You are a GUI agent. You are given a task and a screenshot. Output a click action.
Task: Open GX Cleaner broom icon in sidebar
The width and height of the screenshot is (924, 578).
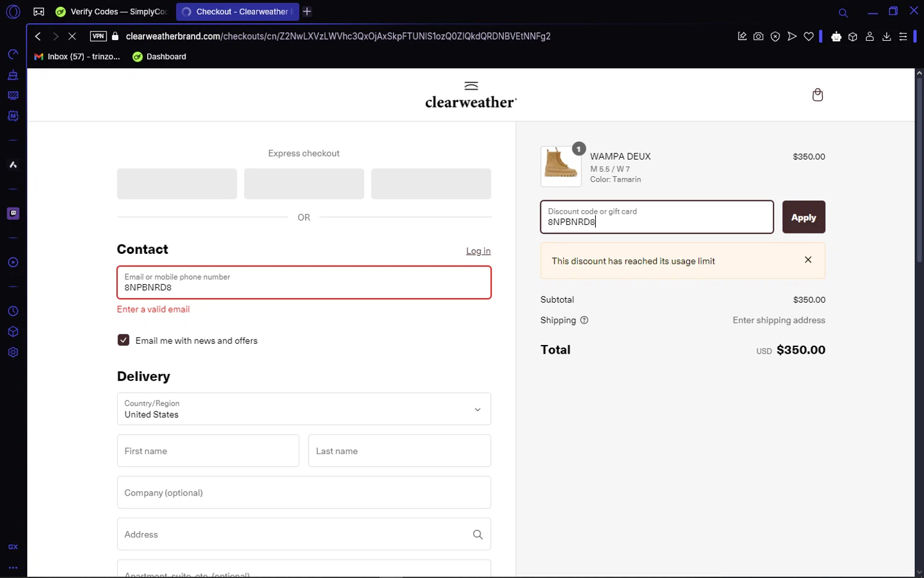[x=13, y=75]
